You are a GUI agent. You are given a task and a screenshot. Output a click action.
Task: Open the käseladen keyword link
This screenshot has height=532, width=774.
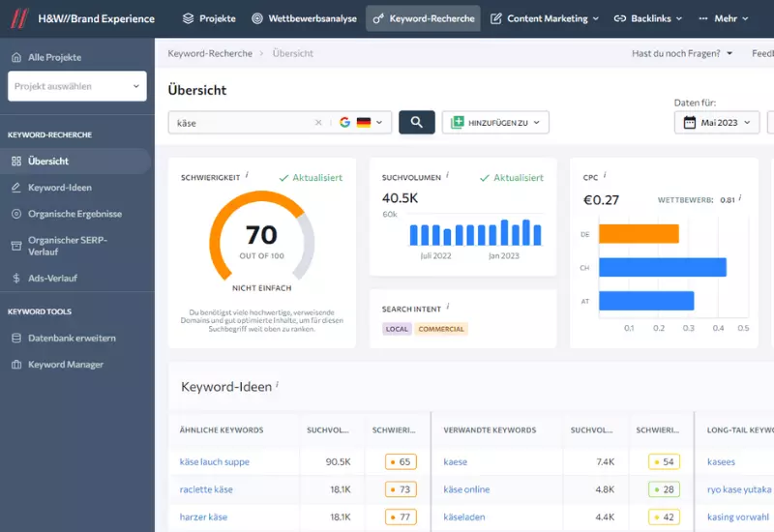(x=464, y=517)
